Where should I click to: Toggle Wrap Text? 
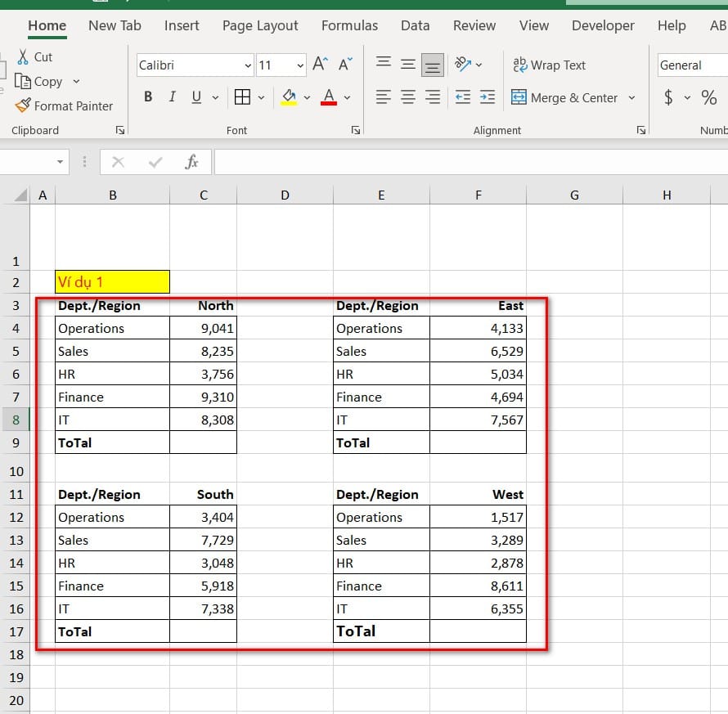point(549,65)
